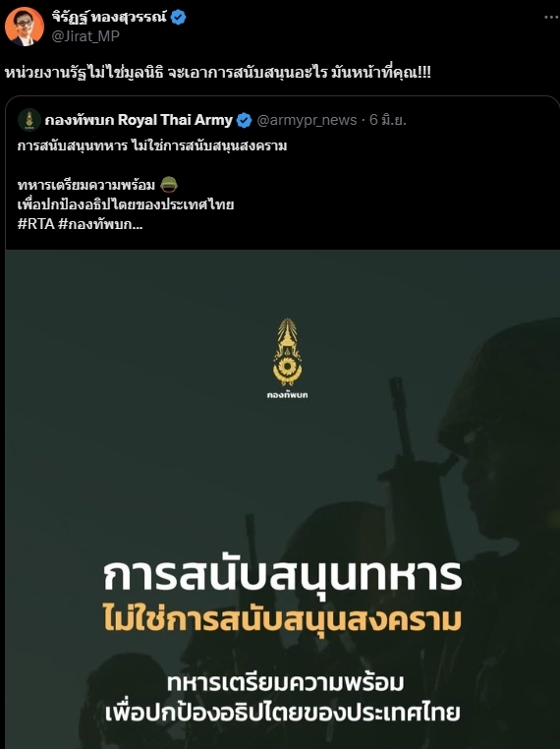Click Jirat's round profile avatar
The image size is (560, 749).
click(25, 27)
